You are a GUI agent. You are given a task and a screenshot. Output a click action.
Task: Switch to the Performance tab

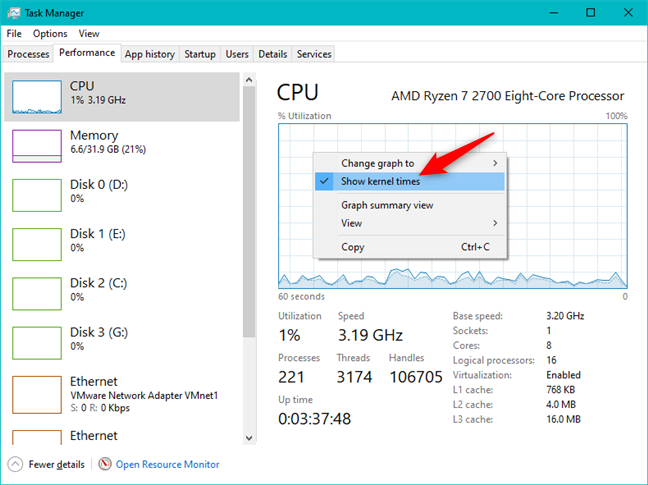87,53
